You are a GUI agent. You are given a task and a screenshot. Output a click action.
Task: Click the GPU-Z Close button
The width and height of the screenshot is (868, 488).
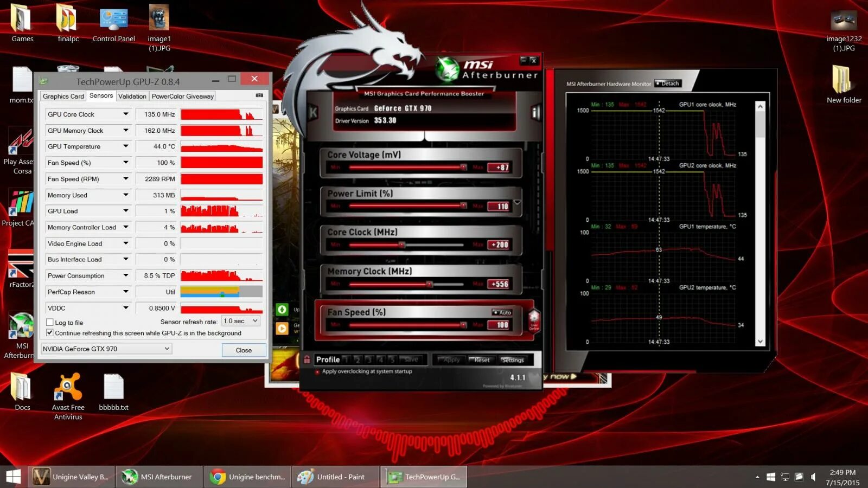[244, 350]
